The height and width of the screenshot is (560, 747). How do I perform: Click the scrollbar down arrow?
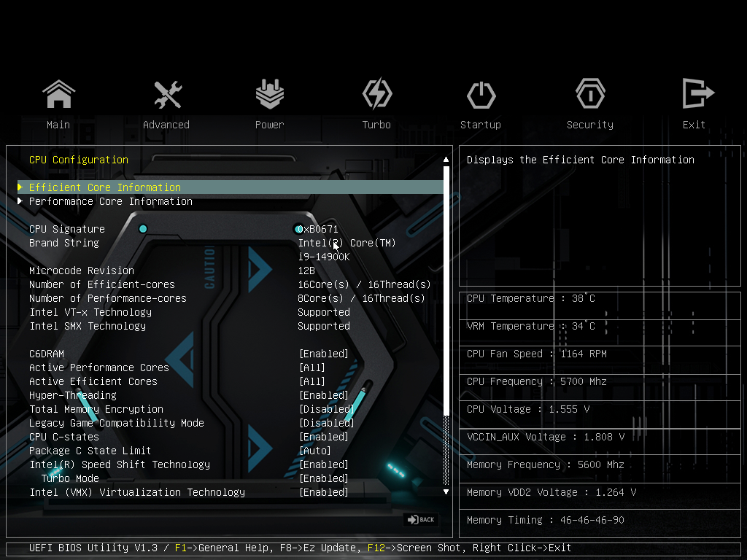pos(446,492)
